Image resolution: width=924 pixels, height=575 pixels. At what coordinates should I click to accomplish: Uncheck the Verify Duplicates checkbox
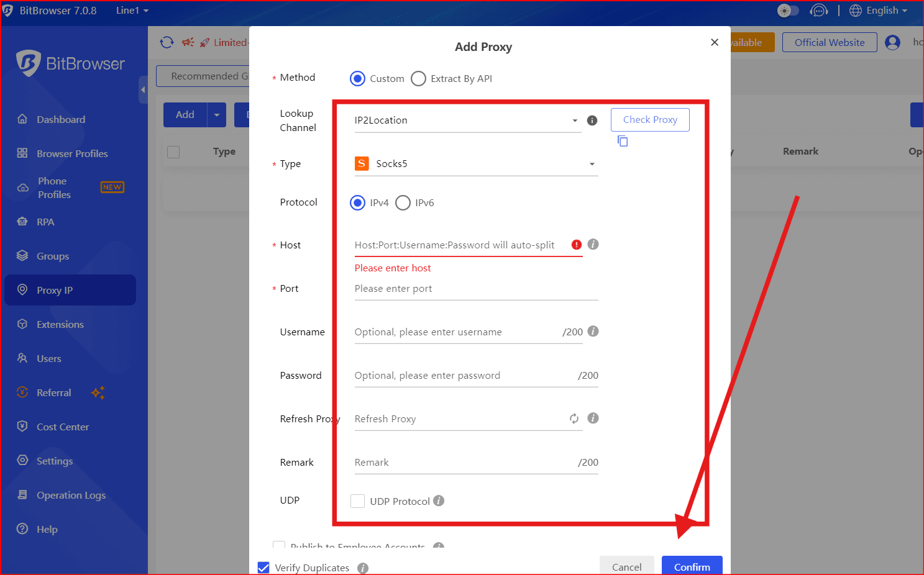264,568
